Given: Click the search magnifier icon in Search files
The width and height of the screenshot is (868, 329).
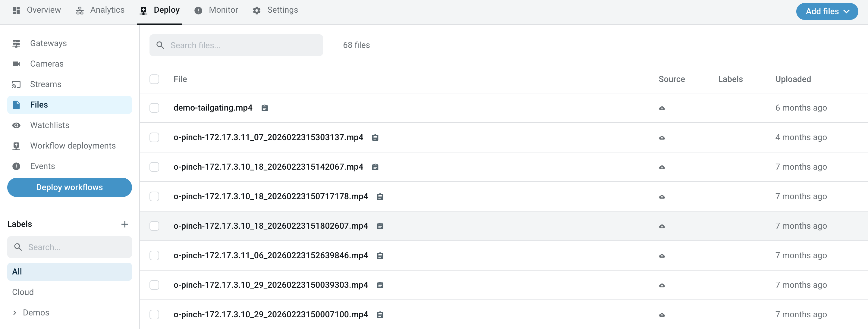Looking at the screenshot, I should [160, 45].
